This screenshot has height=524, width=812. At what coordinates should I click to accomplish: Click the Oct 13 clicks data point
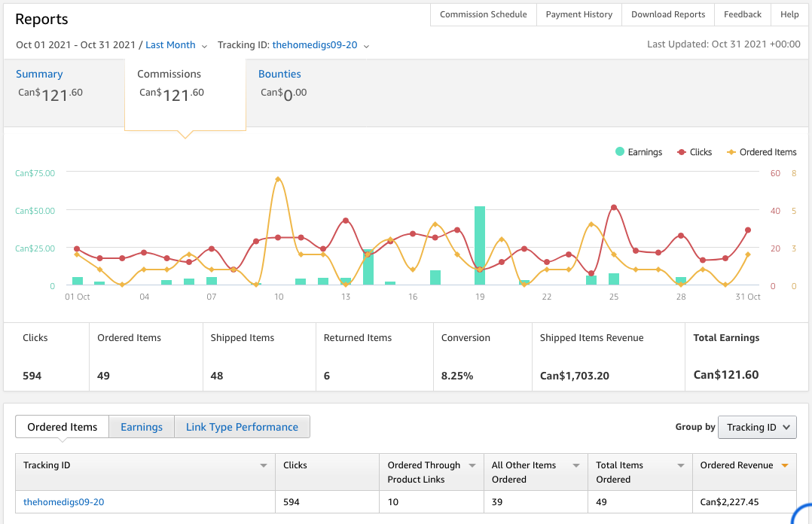click(346, 221)
